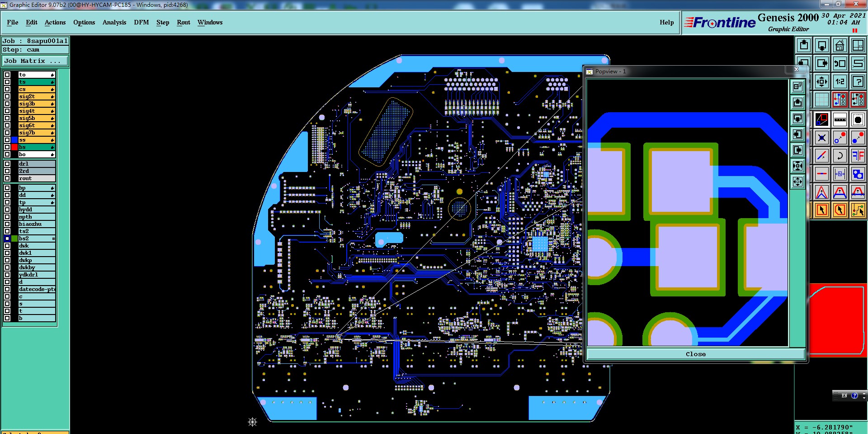Click Popview pan right icon
Image resolution: width=868 pixels, height=434 pixels.
(798, 150)
